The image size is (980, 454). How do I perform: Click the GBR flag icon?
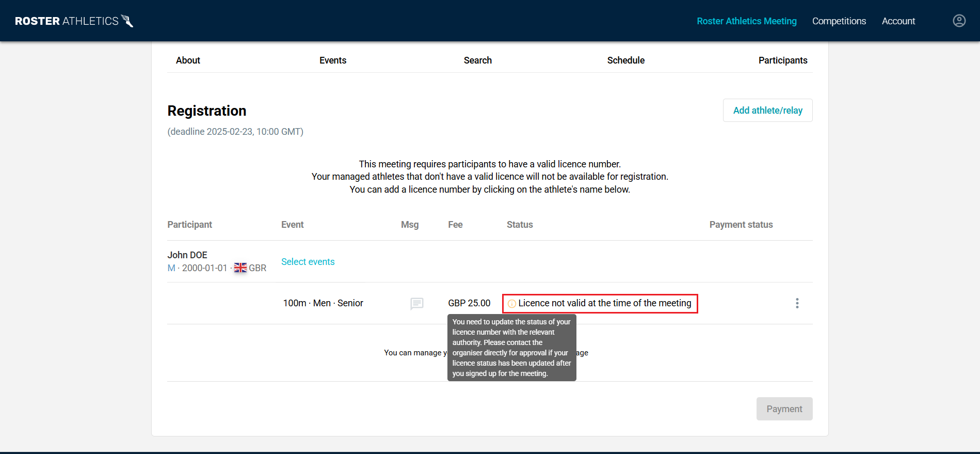click(240, 268)
